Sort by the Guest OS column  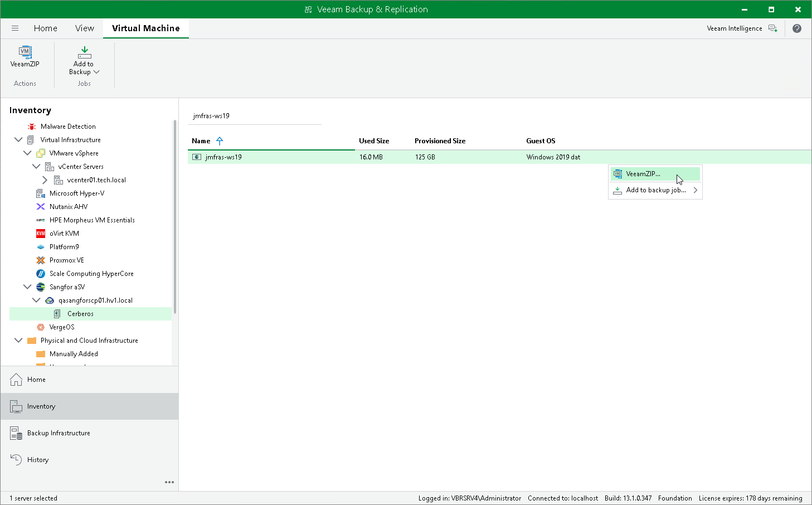pos(541,141)
